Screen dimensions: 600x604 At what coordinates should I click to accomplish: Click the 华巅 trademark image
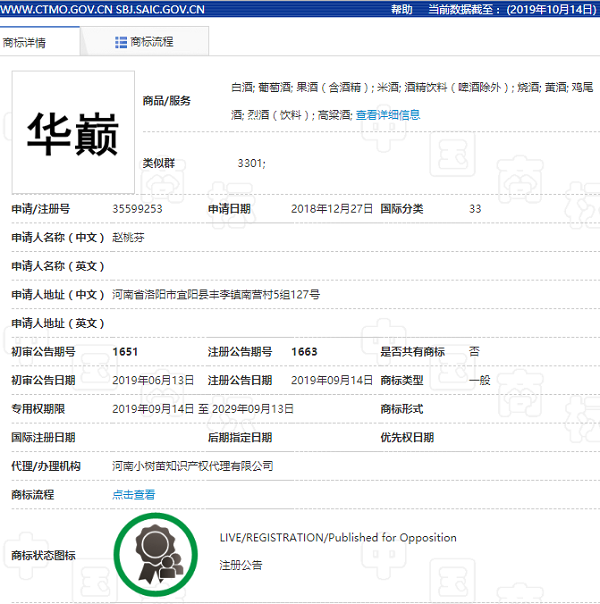click(73, 132)
